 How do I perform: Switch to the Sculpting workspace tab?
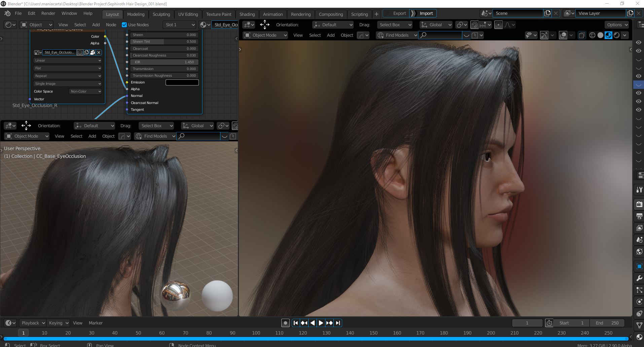(x=161, y=14)
